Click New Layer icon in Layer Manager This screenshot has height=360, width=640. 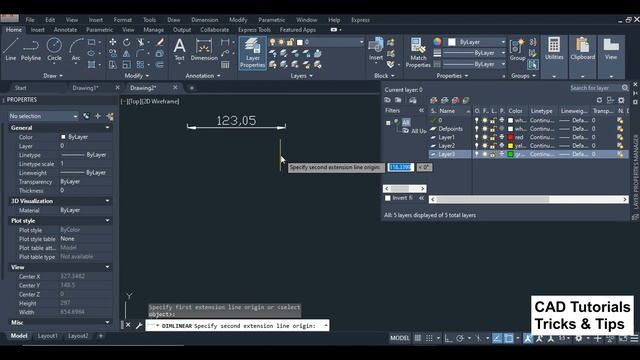(x=434, y=100)
